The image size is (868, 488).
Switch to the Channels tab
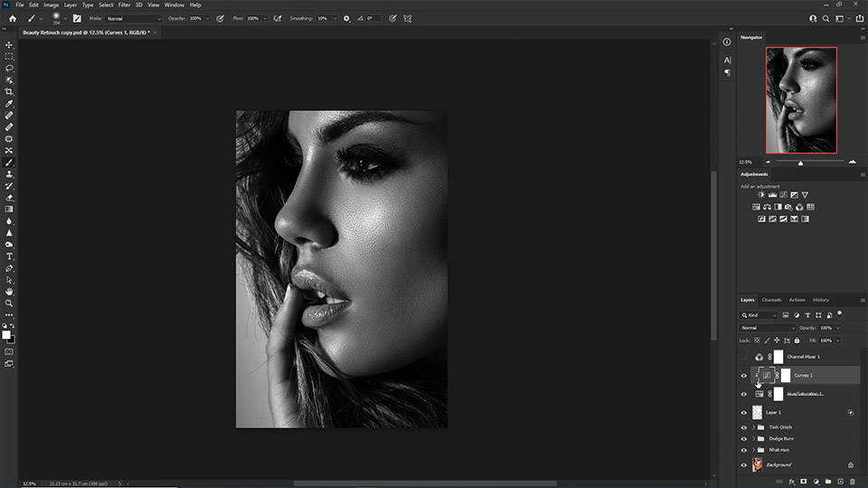(x=771, y=300)
